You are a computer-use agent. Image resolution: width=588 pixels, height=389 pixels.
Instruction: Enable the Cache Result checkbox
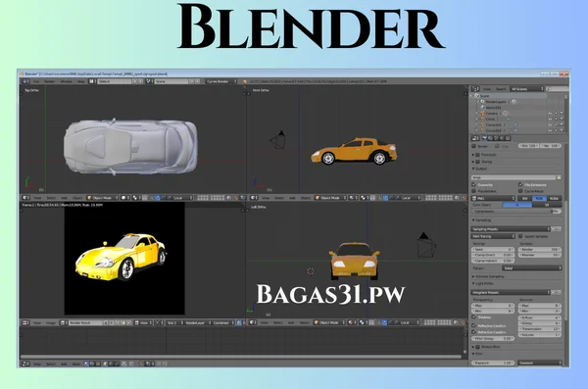pyautogui.click(x=520, y=191)
